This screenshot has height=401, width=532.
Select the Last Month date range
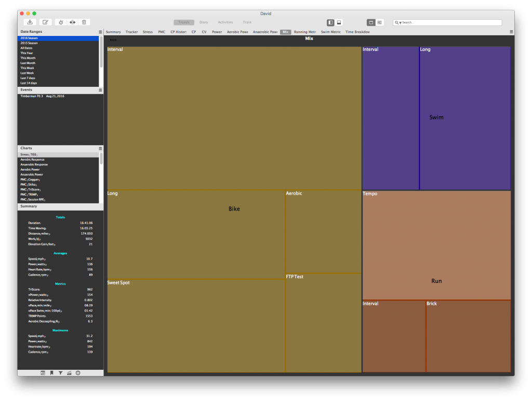click(x=58, y=63)
